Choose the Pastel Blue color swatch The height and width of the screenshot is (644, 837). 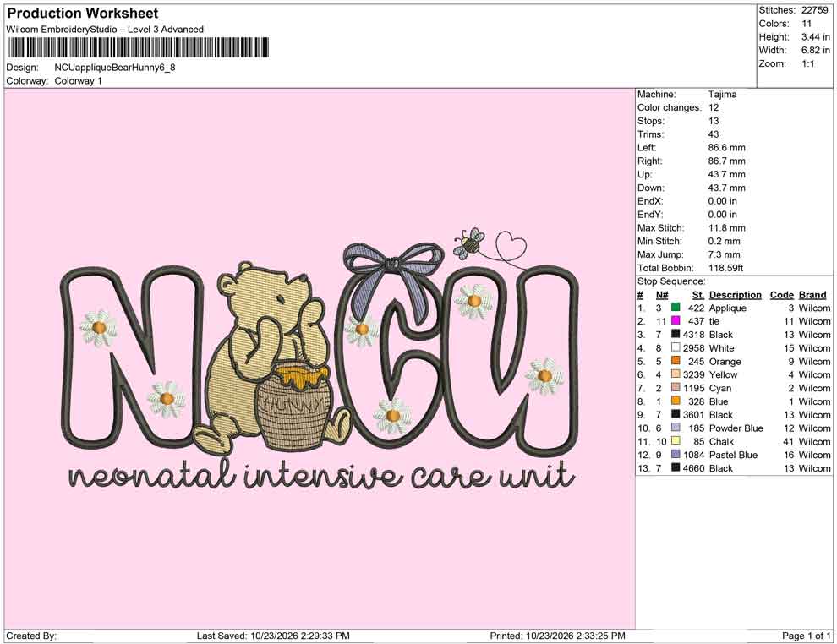[x=676, y=454]
